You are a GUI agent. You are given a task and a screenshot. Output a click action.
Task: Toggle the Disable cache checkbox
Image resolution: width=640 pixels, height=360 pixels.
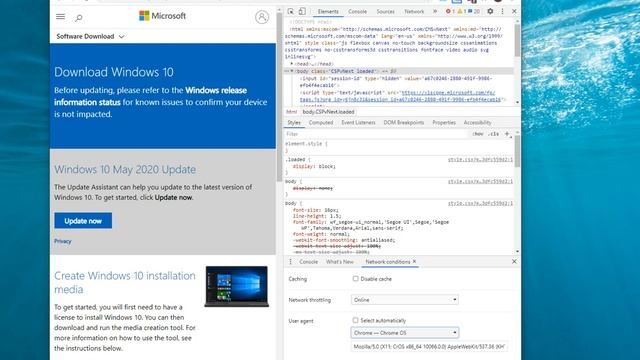coord(356,279)
